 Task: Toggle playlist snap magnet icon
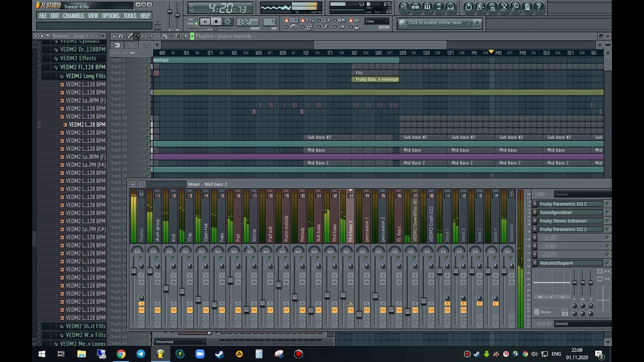[121, 36]
